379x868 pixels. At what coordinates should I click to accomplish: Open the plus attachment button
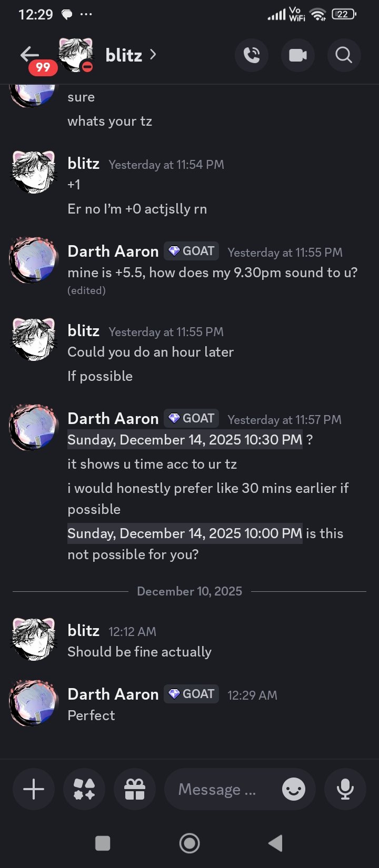pos(34,789)
